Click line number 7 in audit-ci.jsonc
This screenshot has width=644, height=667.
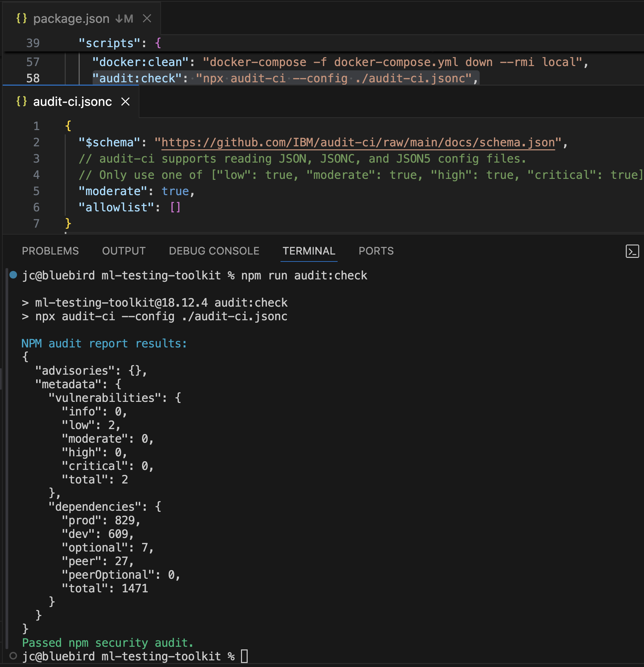37,224
